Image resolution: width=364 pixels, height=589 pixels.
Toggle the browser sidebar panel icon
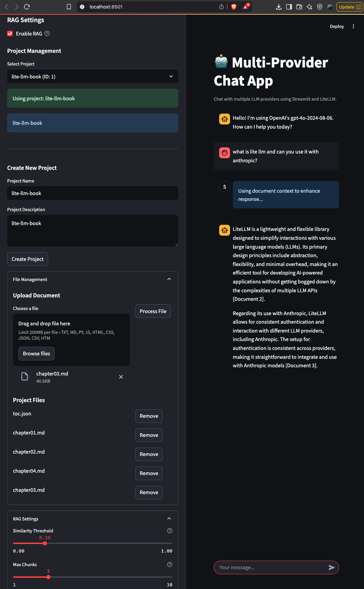click(289, 7)
